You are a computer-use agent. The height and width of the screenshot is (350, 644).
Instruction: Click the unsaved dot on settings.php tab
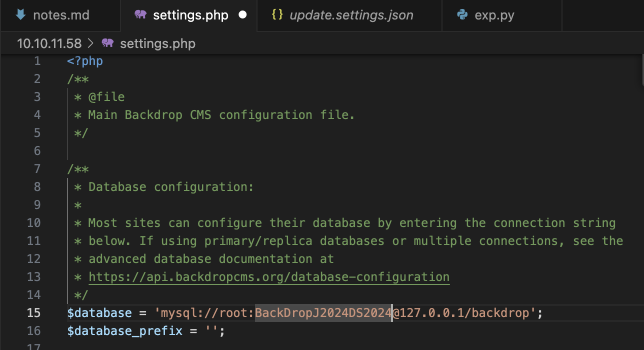tap(243, 15)
